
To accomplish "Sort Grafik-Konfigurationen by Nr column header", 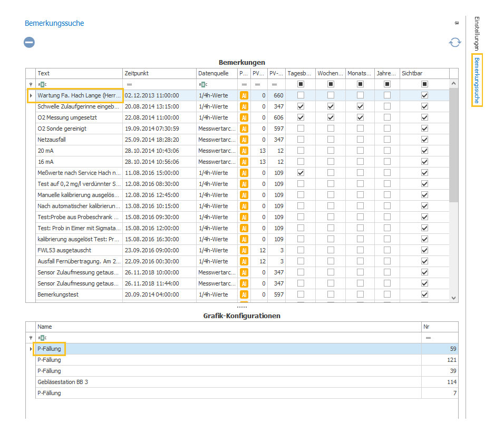I will tap(440, 327).
